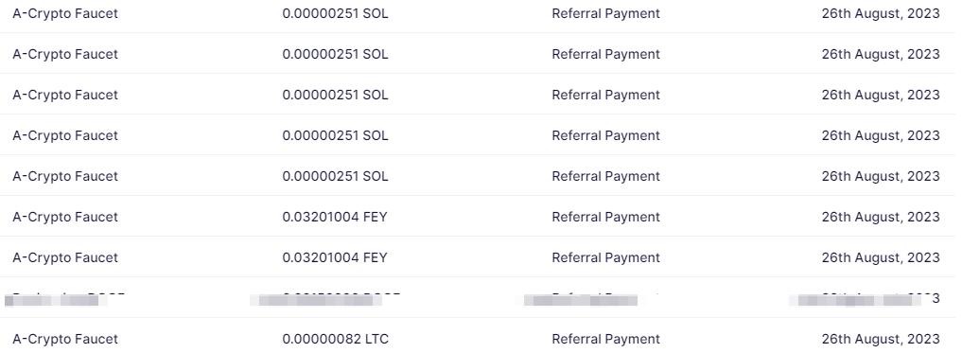Click the date in the second FEY row
The height and width of the screenshot is (353, 980).
tap(880, 258)
